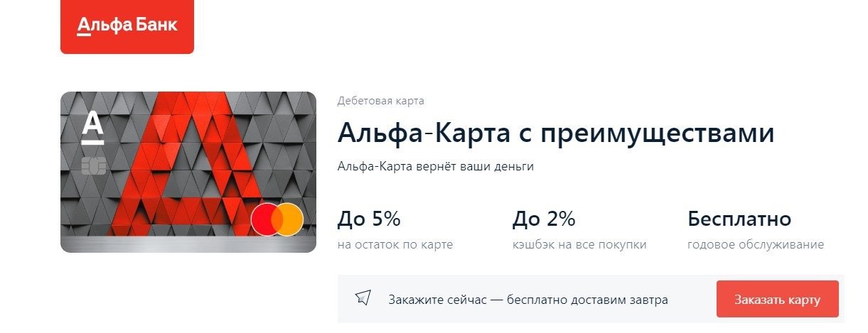
Task: Click the silver stripe at the card's bottom
Action: [x=188, y=246]
